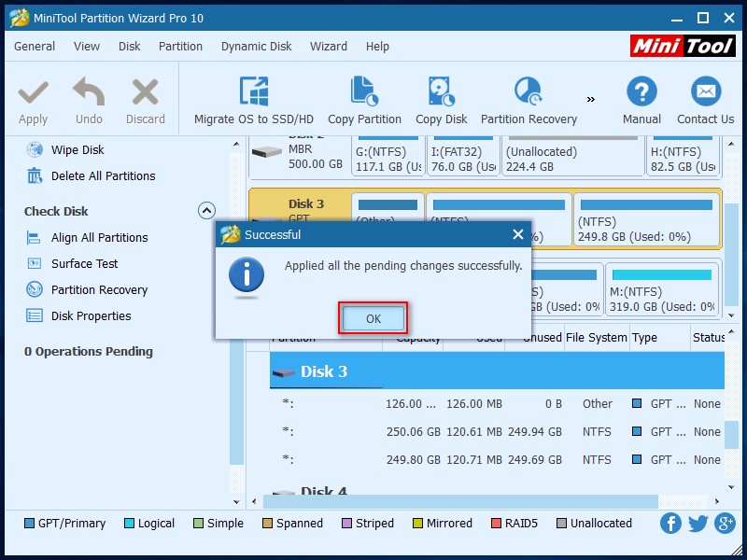The image size is (747, 560).
Task: Start Partition Recovery from the toolbar
Action: point(529,101)
